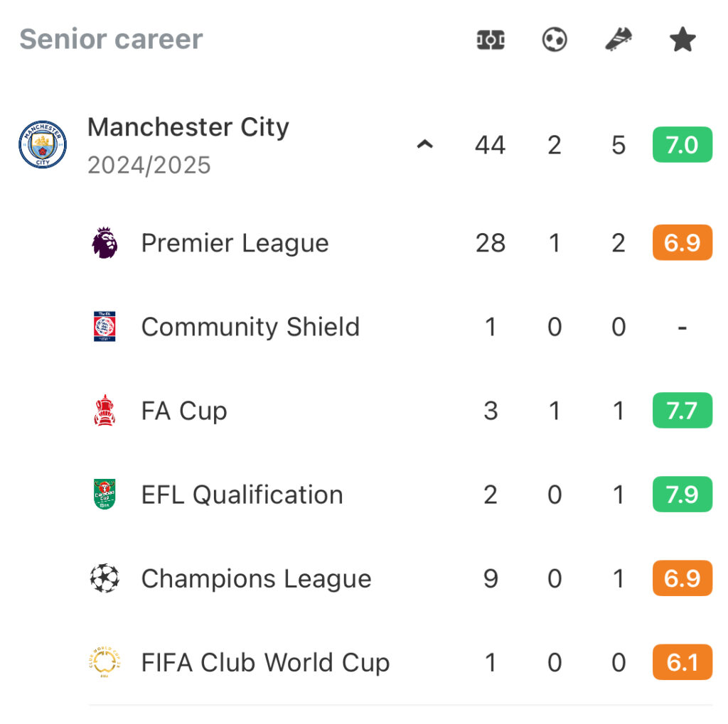Viewport: 728px width, 724px height.
Task: Click the Champions League starball logo
Action: click(x=105, y=578)
